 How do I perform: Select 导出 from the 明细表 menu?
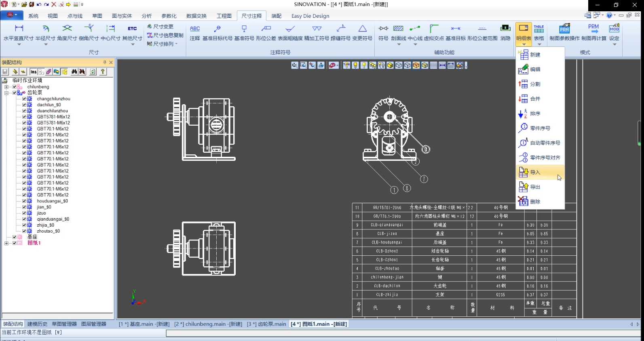(541, 187)
